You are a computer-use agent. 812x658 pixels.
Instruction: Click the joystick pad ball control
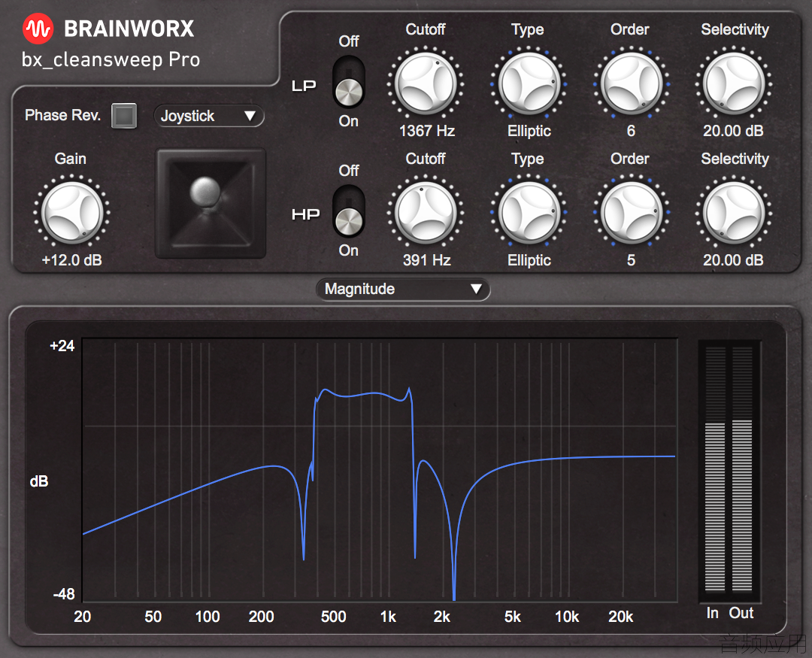pos(205,192)
